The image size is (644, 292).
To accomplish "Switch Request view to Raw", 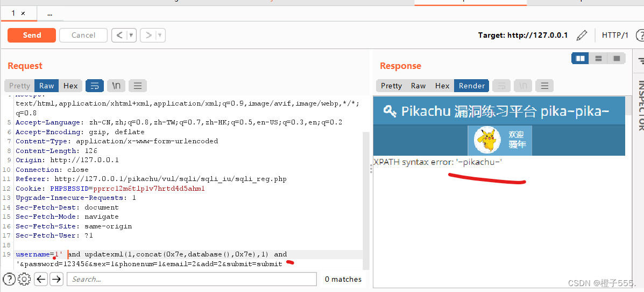I will click(x=46, y=86).
